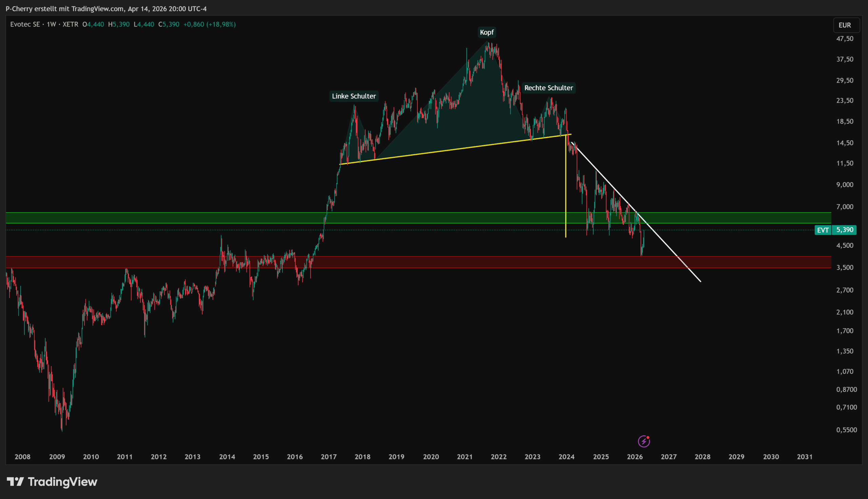The width and height of the screenshot is (868, 499).
Task: Click the white descending trendline
Action: (x=668, y=247)
